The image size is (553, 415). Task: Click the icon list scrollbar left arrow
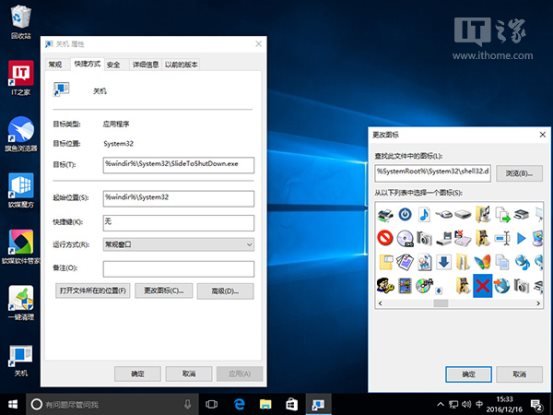pos(380,303)
